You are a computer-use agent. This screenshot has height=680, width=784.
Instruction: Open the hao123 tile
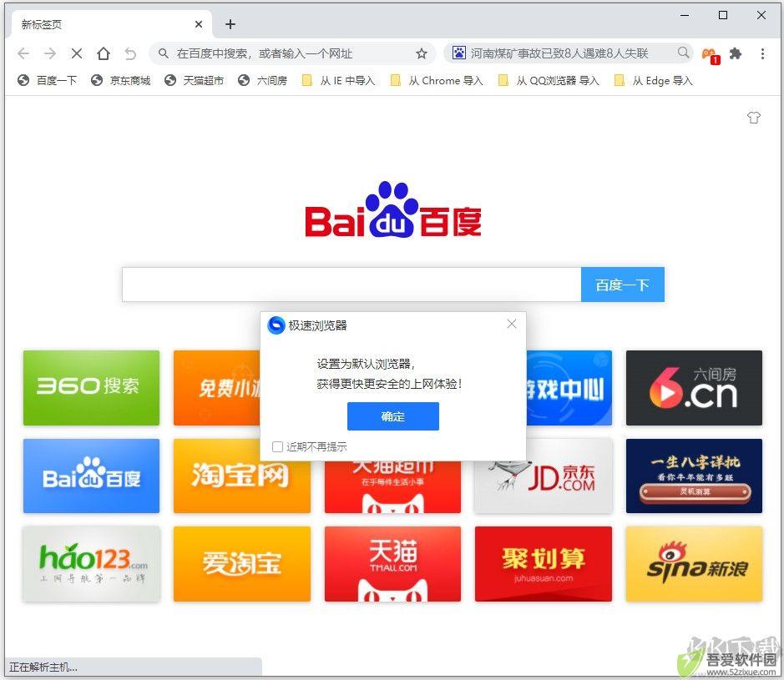[x=92, y=563]
